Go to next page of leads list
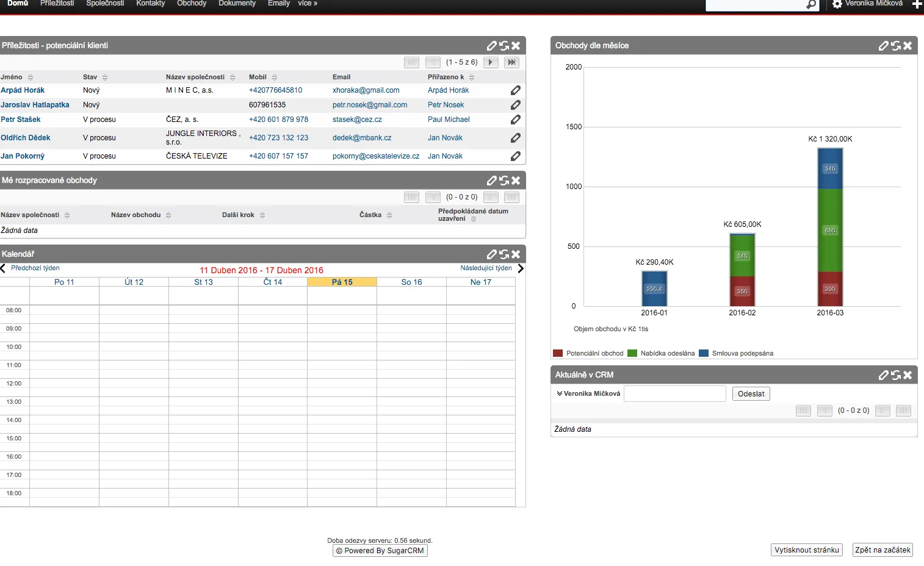Image resolution: width=924 pixels, height=566 pixels. 491,62
